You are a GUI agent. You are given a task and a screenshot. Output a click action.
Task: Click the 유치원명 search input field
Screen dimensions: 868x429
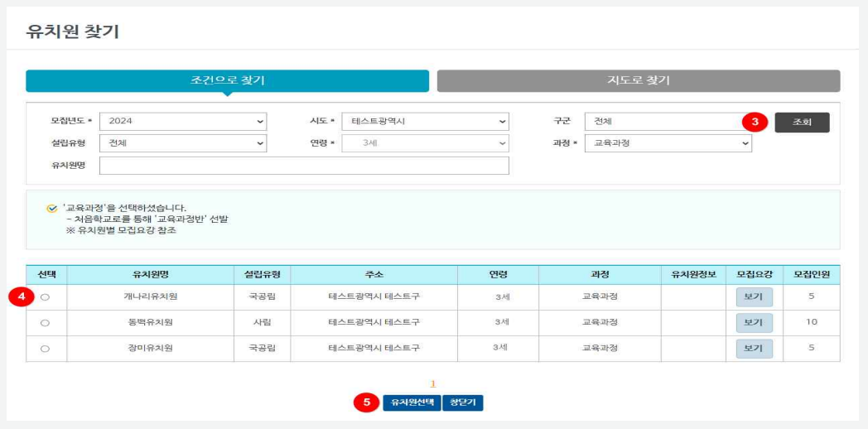(x=304, y=166)
